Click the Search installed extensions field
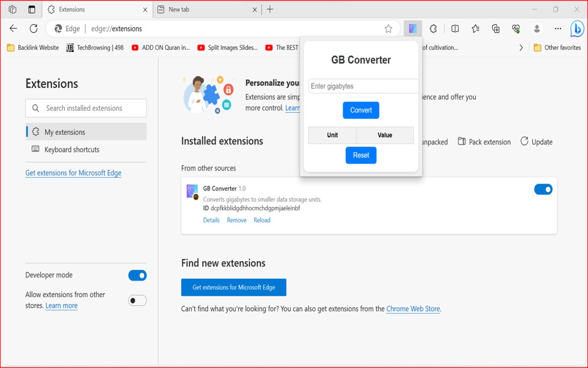The width and height of the screenshot is (588, 368). click(x=86, y=108)
